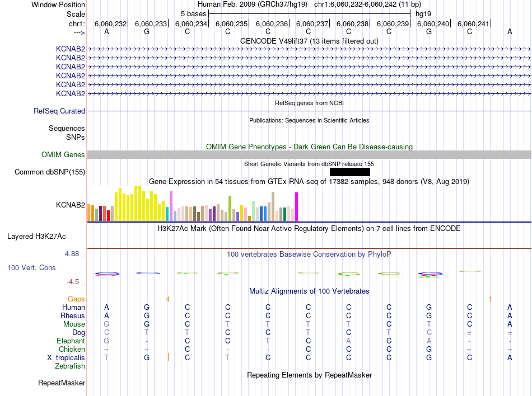Open 'Multiz Alignments of 100 Vertebrates' title
Viewport: 532px width, 396px height.
pyautogui.click(x=309, y=291)
